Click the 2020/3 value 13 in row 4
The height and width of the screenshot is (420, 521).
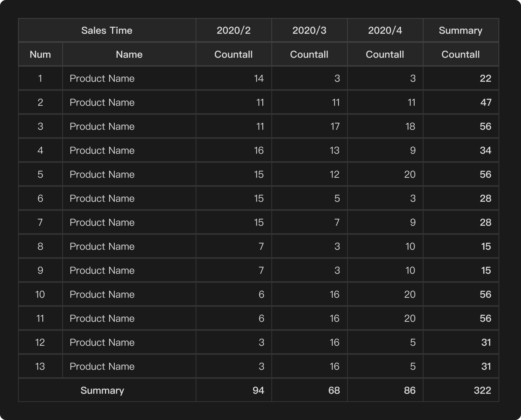pos(334,150)
